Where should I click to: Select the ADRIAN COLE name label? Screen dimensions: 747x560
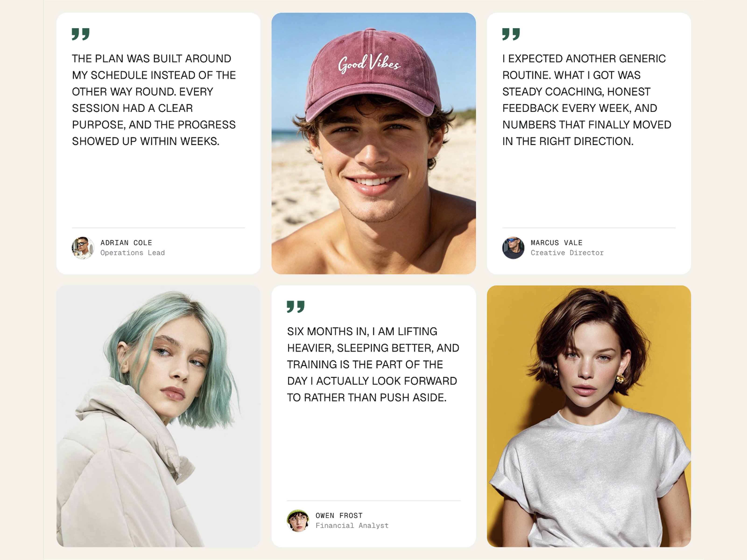[126, 243]
